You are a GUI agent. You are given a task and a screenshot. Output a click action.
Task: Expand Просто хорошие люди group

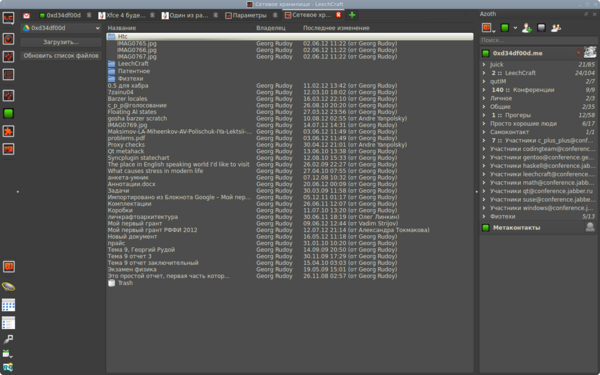coord(484,124)
